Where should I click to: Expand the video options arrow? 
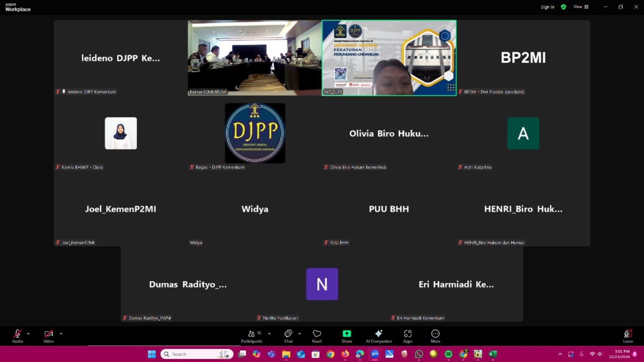point(61,334)
